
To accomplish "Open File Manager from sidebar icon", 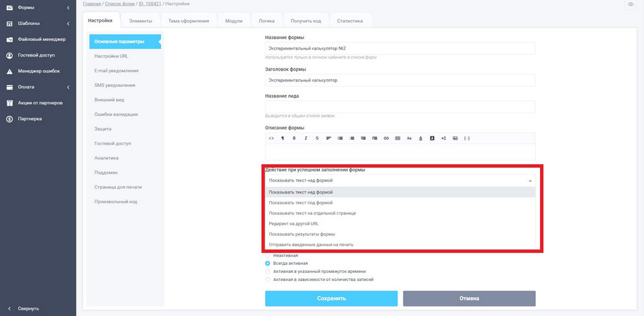I will pos(10,39).
